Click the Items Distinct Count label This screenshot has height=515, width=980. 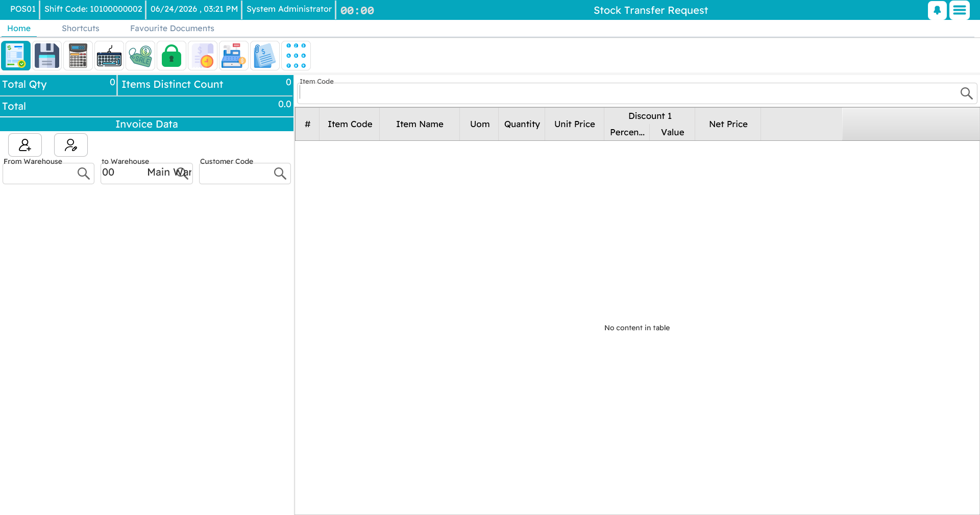point(172,85)
